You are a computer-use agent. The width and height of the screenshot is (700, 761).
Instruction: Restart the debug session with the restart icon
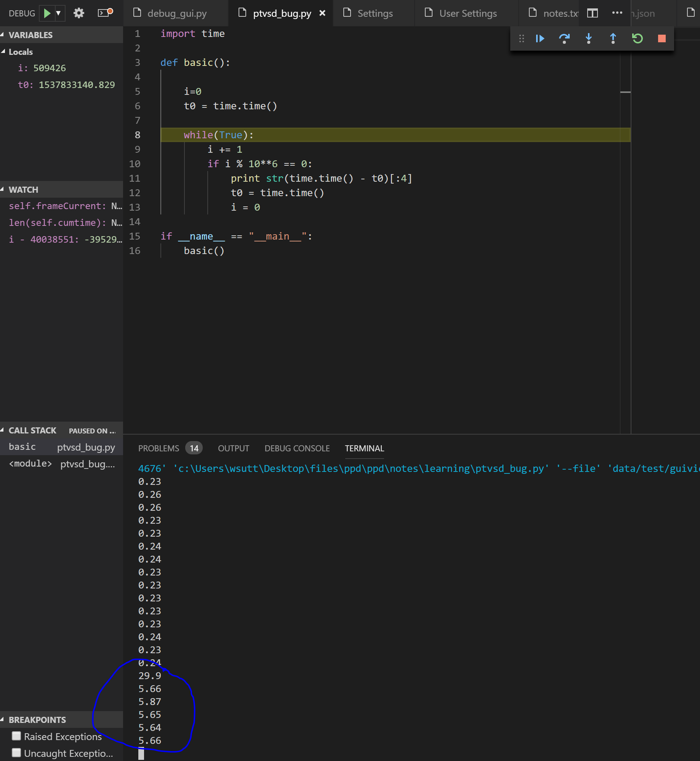(637, 38)
